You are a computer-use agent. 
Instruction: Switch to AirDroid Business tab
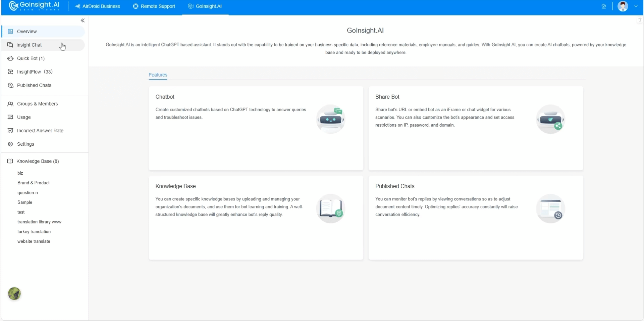(97, 6)
